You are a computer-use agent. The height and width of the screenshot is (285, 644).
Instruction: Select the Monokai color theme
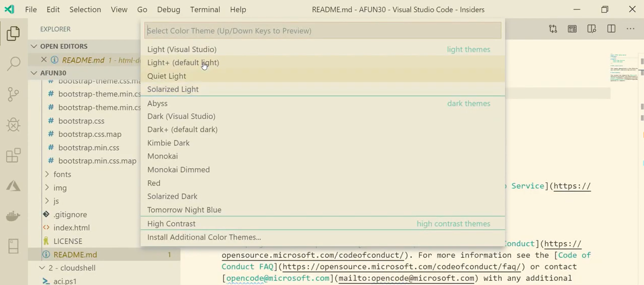(162, 156)
